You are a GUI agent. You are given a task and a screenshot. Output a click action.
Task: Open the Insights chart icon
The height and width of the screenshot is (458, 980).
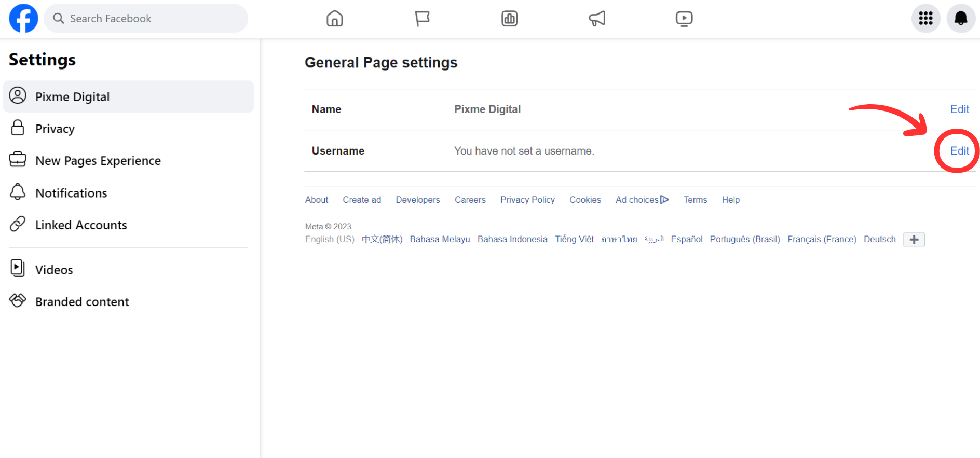coord(509,19)
